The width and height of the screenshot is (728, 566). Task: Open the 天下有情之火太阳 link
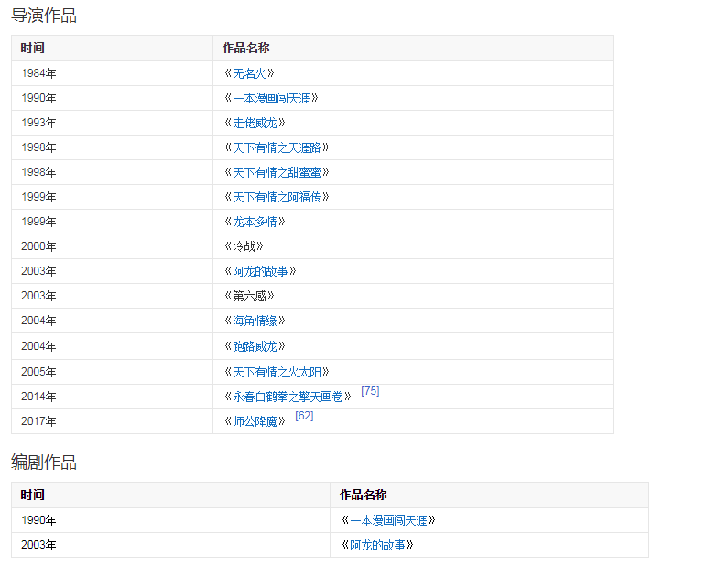coord(277,372)
